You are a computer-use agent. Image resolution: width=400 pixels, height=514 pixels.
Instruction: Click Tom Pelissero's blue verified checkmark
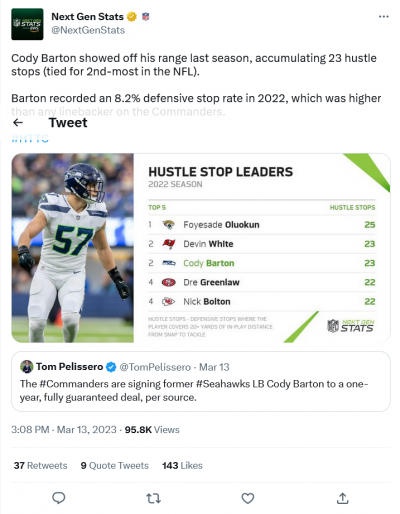[111, 367]
